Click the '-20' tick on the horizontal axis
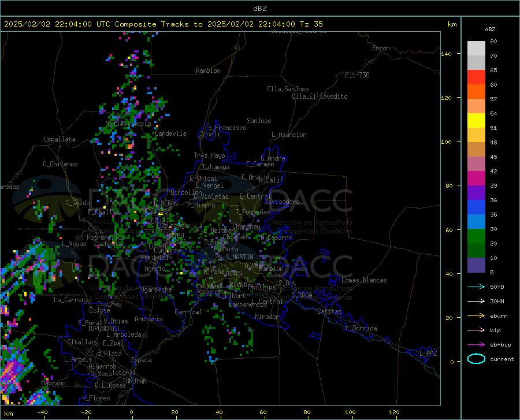Image resolution: width=520 pixels, height=420 pixels. (x=86, y=412)
